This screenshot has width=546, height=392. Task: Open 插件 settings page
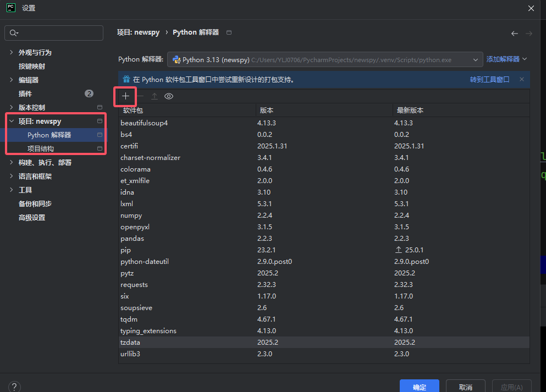(x=25, y=93)
